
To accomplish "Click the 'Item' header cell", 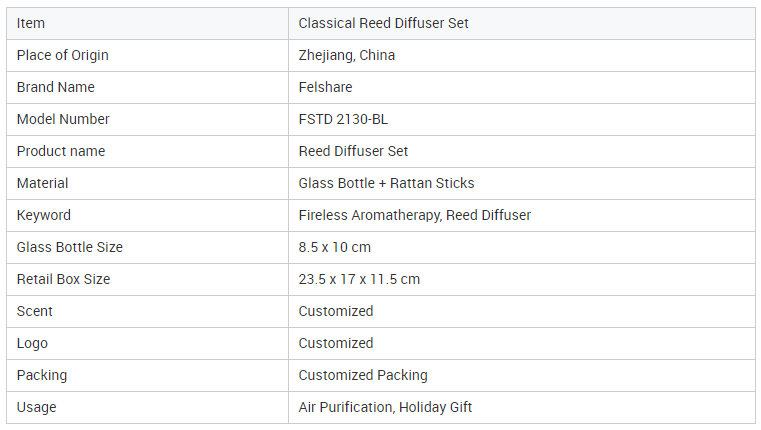I will click(x=147, y=23).
